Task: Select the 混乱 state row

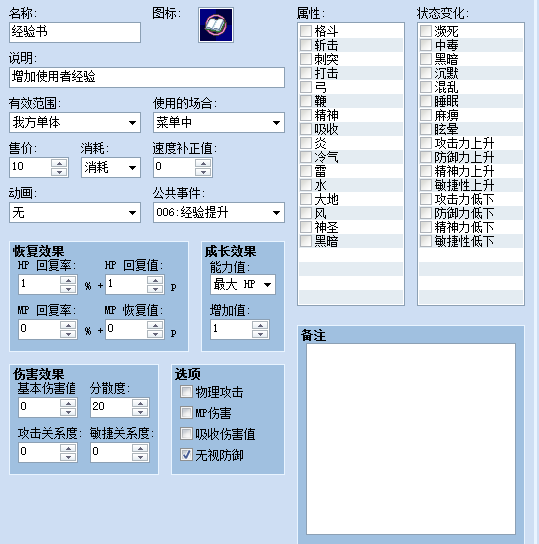Action: click(471, 87)
